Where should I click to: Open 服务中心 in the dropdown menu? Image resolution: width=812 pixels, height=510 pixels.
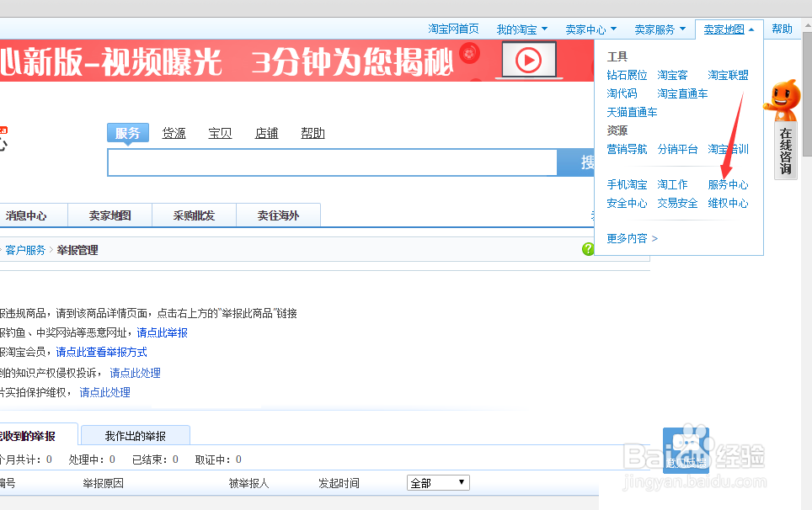728,184
